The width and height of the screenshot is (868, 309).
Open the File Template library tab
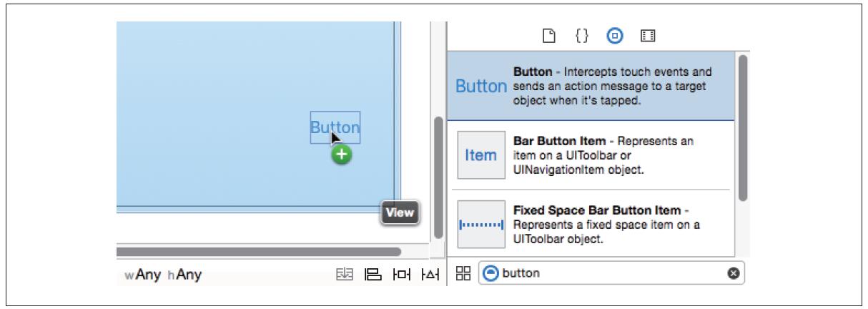(x=549, y=34)
